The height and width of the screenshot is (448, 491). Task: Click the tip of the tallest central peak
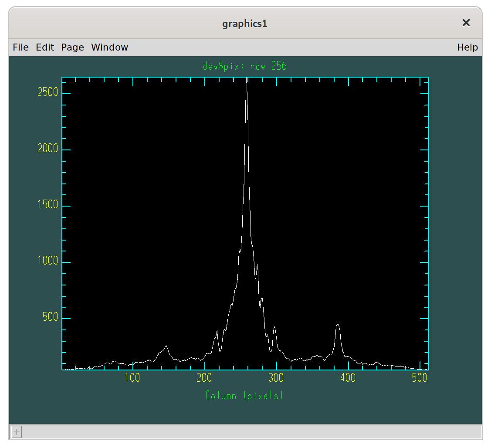pyautogui.click(x=247, y=82)
